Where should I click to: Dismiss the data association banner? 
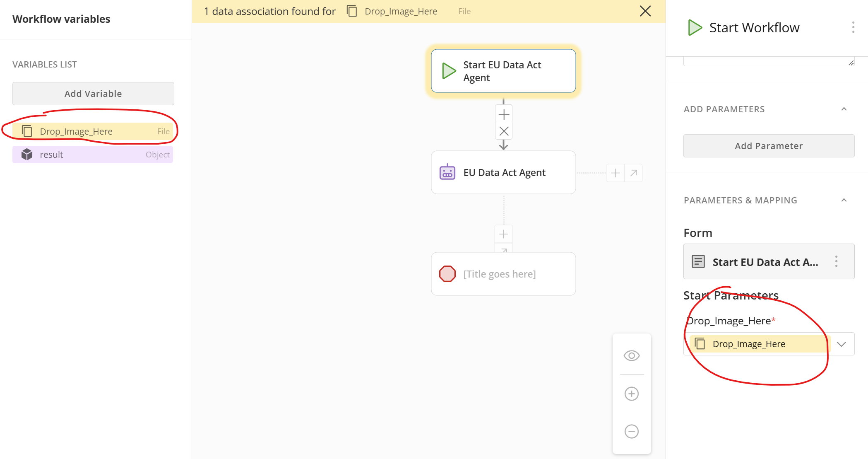pyautogui.click(x=645, y=11)
